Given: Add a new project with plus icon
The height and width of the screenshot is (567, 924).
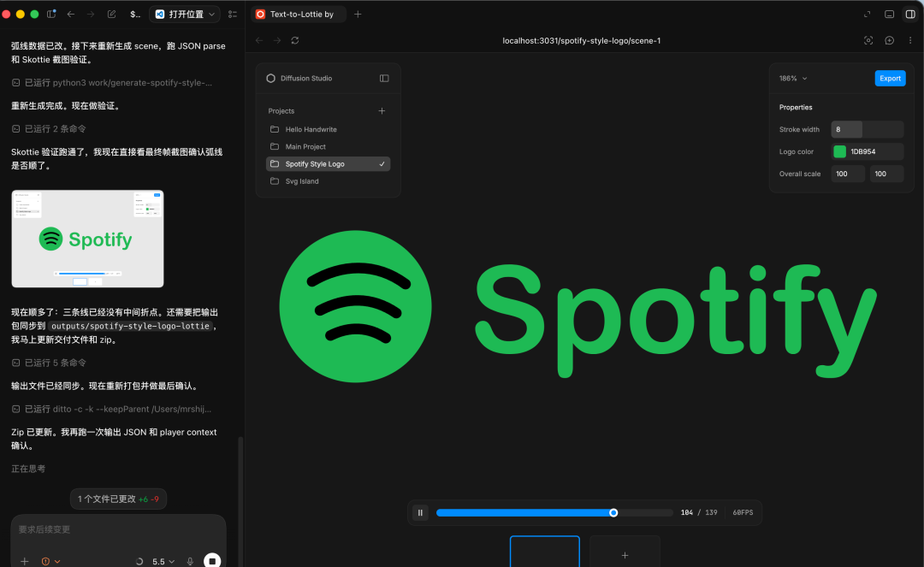Looking at the screenshot, I should (382, 110).
